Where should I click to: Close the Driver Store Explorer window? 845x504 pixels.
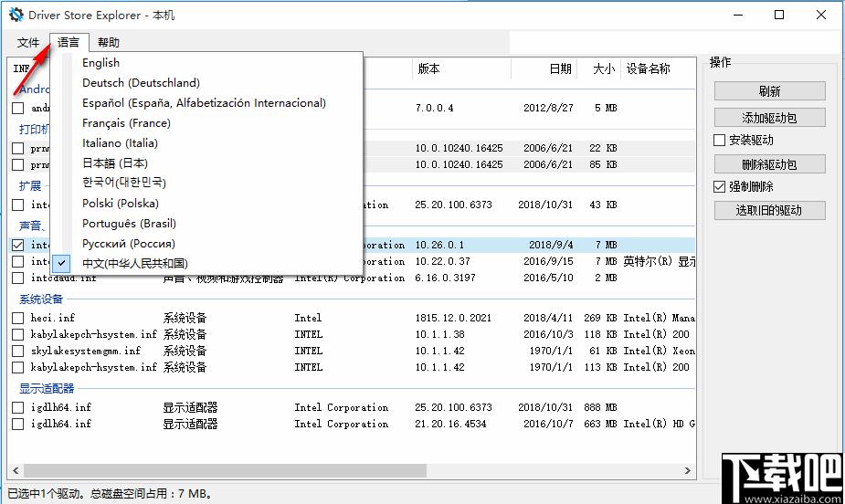pos(820,15)
